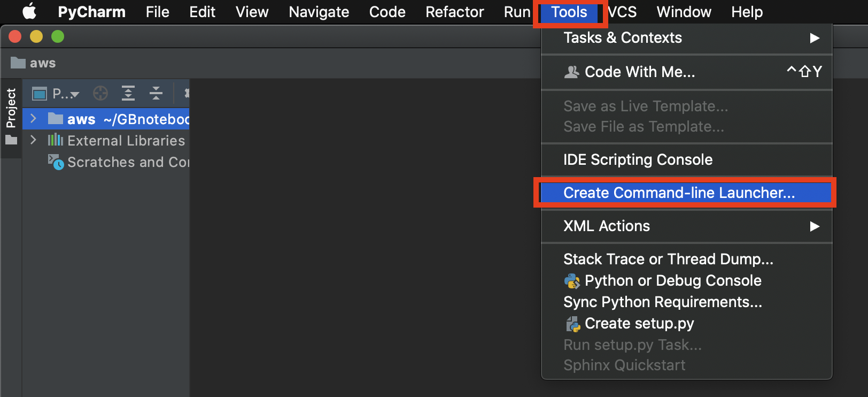Click the aws breadcrumb in navigation bar
Image resolution: width=868 pixels, height=397 pixels.
click(x=42, y=63)
